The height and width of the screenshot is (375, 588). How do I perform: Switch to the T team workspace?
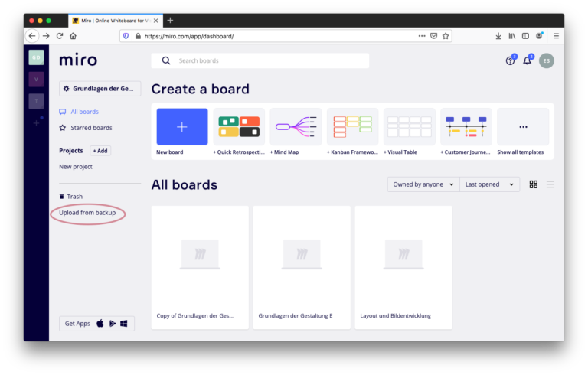37,101
